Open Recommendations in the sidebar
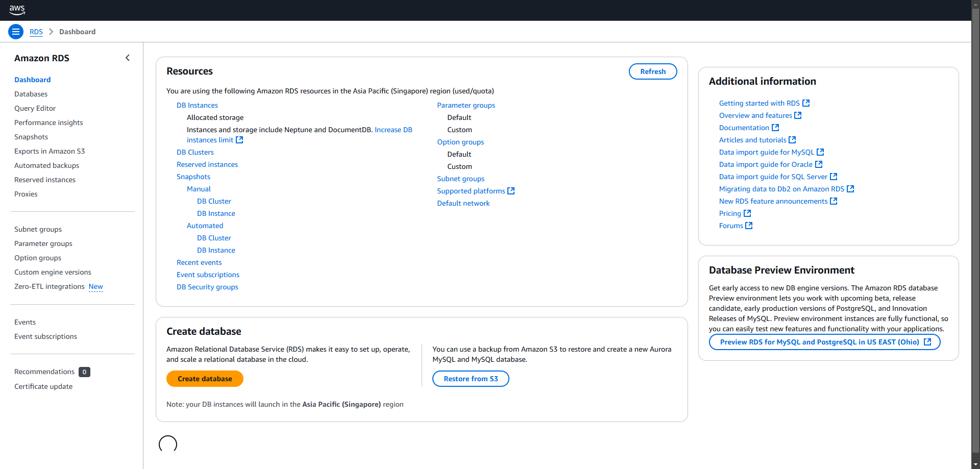Image resolution: width=980 pixels, height=469 pixels. (44, 372)
